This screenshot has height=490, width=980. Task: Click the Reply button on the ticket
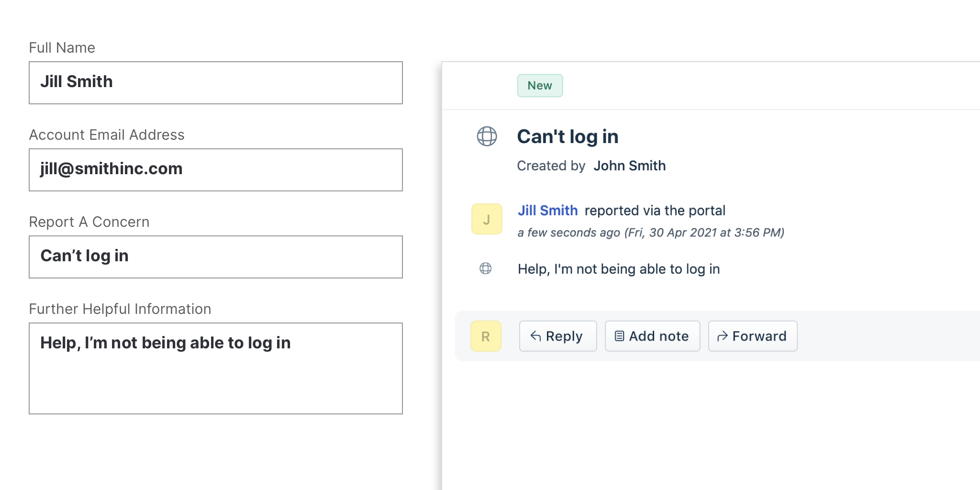coord(558,336)
